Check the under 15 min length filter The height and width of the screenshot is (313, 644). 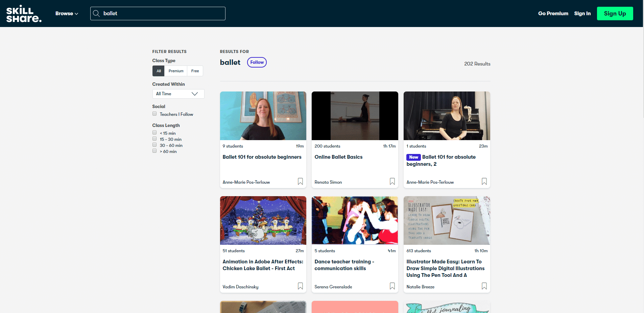[x=154, y=133]
